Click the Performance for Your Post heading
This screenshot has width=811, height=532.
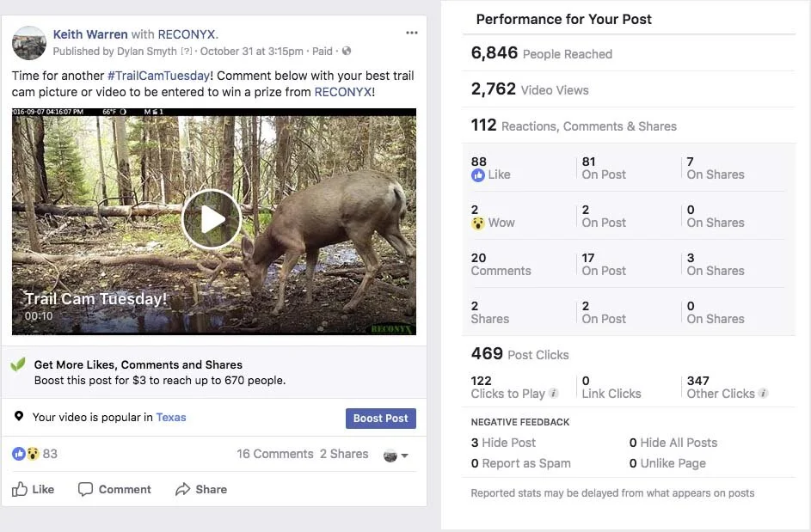[564, 19]
